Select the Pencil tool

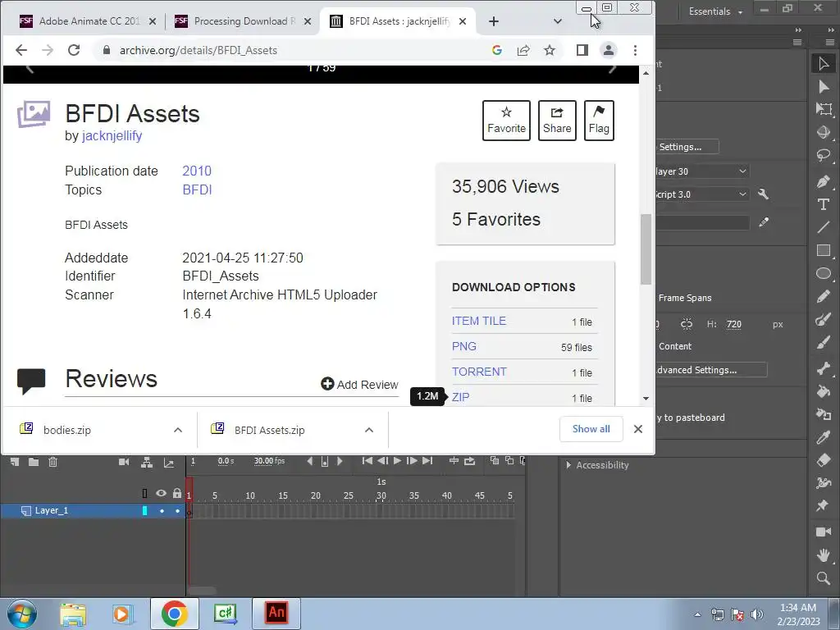[824, 296]
